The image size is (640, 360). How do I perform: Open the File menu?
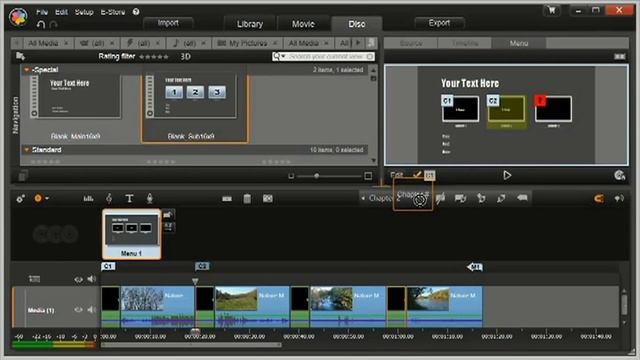tap(42, 12)
